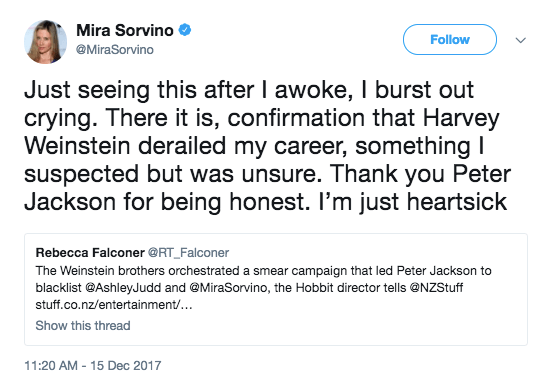541x379 pixels.
Task: Visit the @AshleyJudd mention
Action: point(123,288)
